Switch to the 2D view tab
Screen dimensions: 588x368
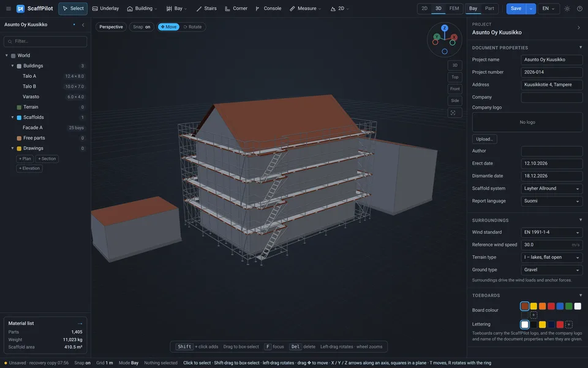tap(424, 8)
